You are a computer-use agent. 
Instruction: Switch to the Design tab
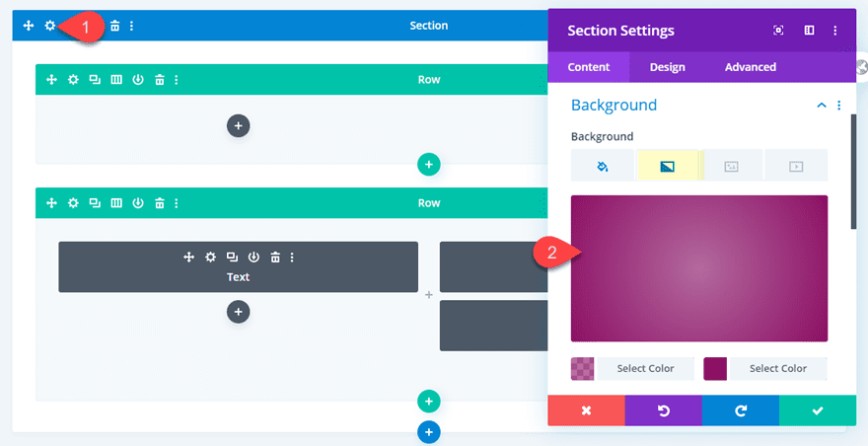(x=667, y=67)
